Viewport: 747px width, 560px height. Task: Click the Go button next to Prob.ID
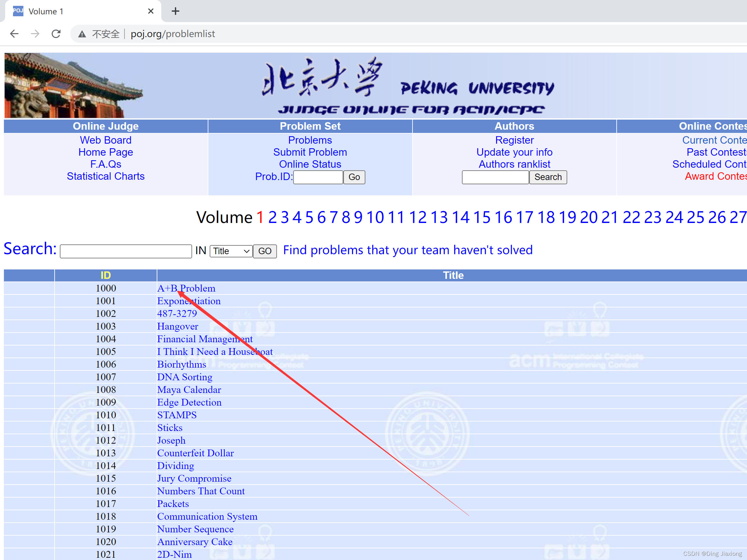point(354,177)
